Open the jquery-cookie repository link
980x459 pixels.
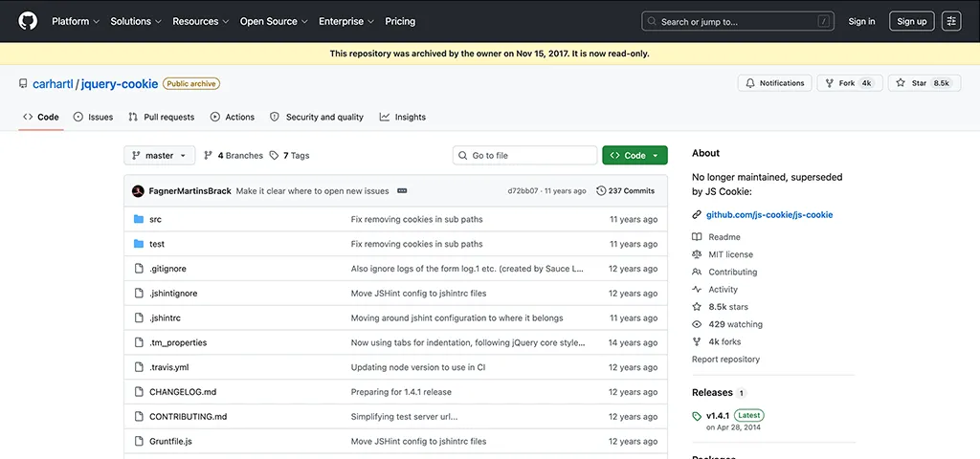point(120,84)
